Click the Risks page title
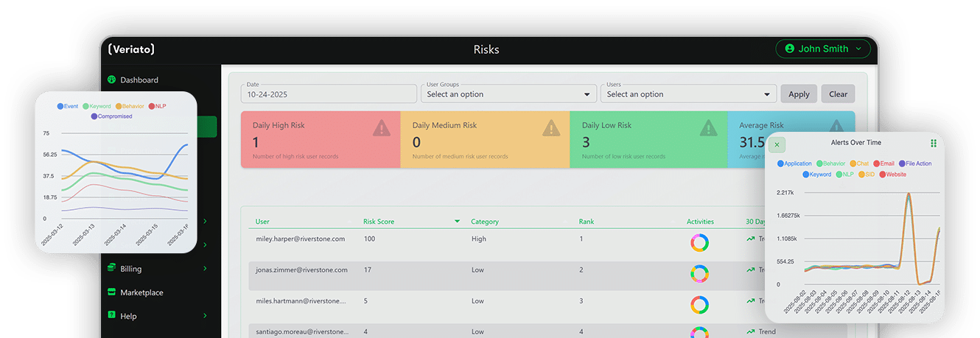This screenshot has height=338, width=980. tap(486, 49)
